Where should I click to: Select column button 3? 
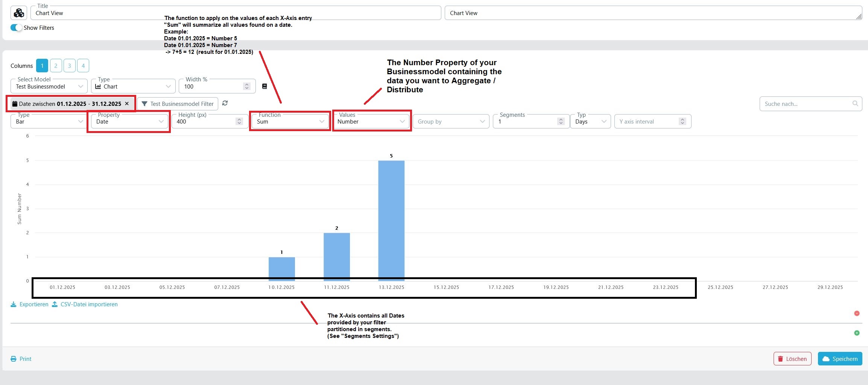coord(70,65)
